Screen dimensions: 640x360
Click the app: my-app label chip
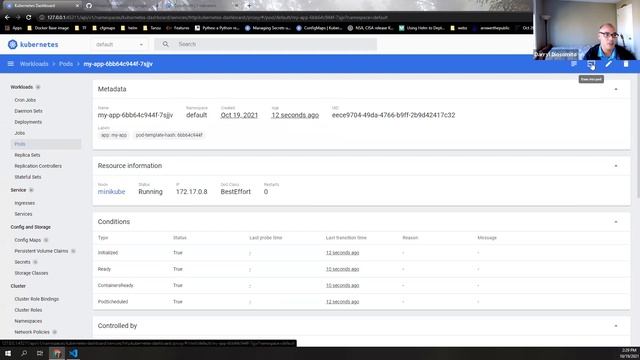[x=114, y=135]
